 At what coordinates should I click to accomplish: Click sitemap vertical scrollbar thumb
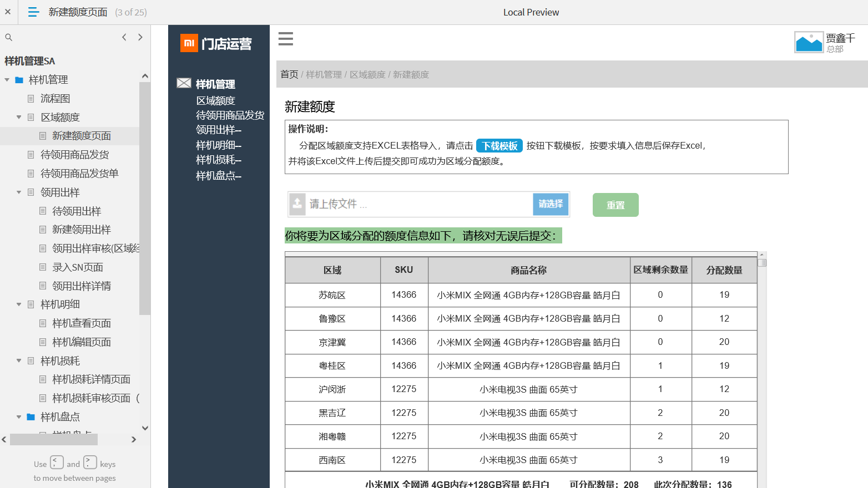point(145,199)
